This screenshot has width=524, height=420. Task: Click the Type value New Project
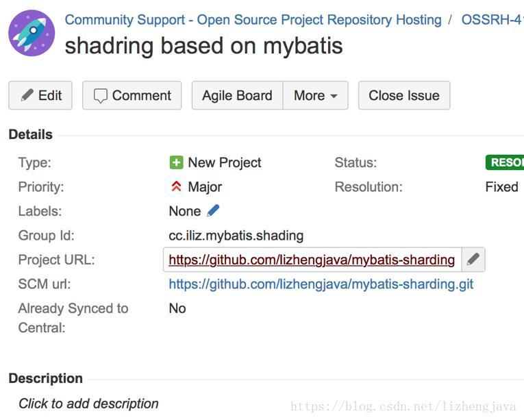pos(225,162)
